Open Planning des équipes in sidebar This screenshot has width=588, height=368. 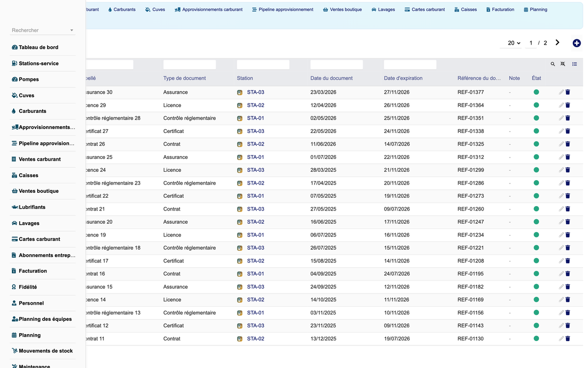click(45, 319)
